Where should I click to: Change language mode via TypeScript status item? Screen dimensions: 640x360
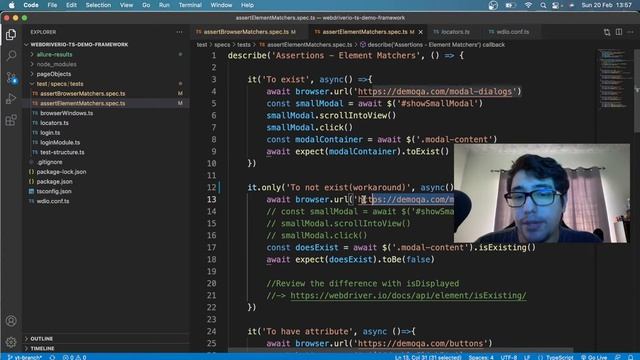coord(559,357)
